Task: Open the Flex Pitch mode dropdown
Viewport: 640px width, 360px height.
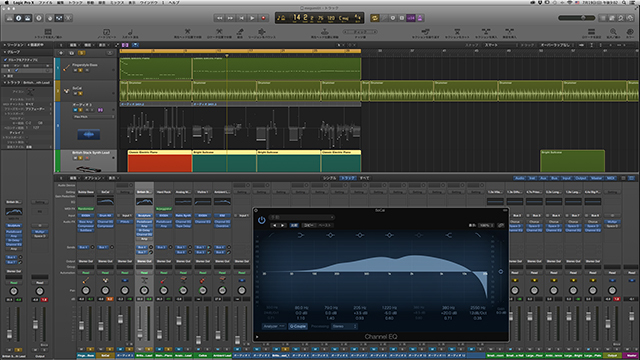Action: pyautogui.click(x=93, y=117)
